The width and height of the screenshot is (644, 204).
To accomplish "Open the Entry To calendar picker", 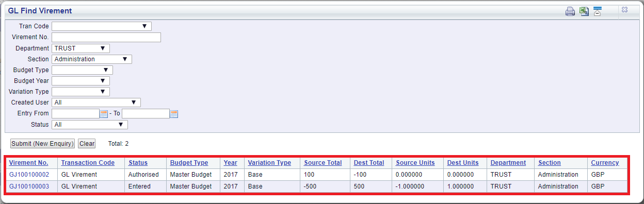I will pyautogui.click(x=174, y=114).
